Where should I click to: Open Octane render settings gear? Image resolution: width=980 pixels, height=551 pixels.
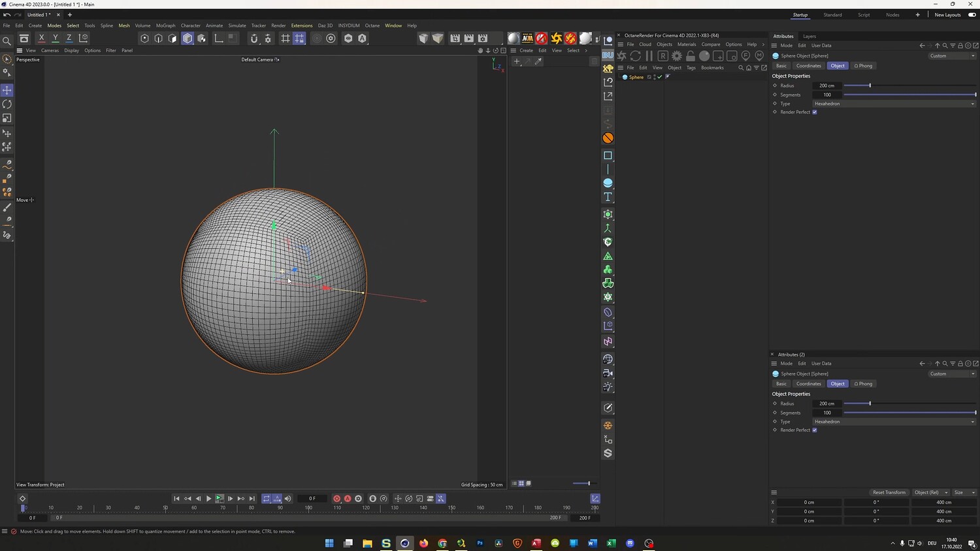tap(677, 56)
